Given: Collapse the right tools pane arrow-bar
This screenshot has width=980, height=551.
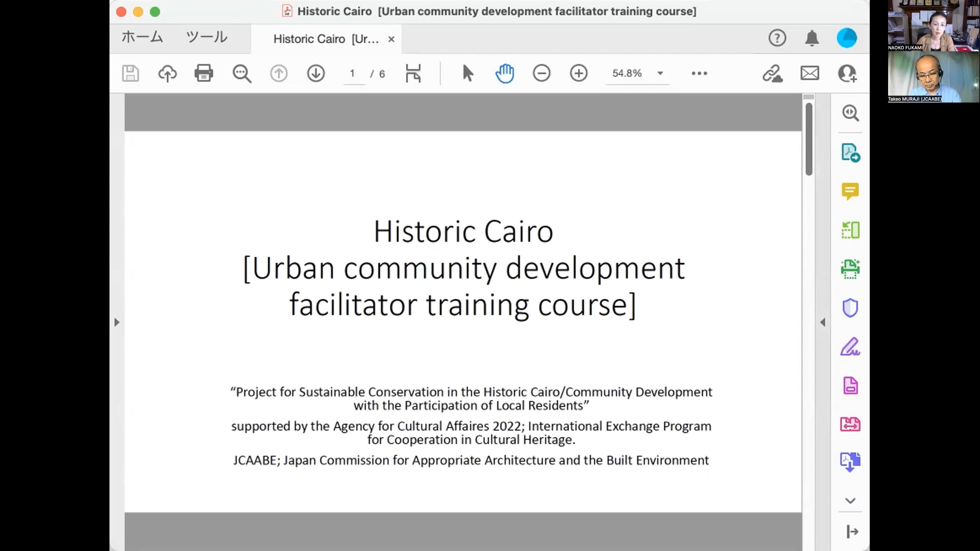Looking at the screenshot, I should pos(852,531).
